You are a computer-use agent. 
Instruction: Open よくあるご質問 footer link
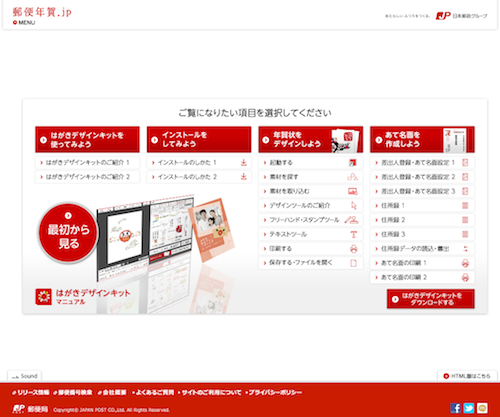coord(153,393)
